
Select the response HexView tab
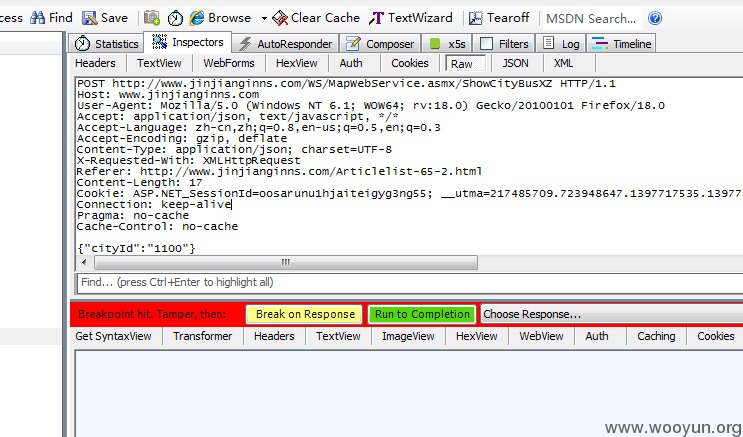coord(477,336)
